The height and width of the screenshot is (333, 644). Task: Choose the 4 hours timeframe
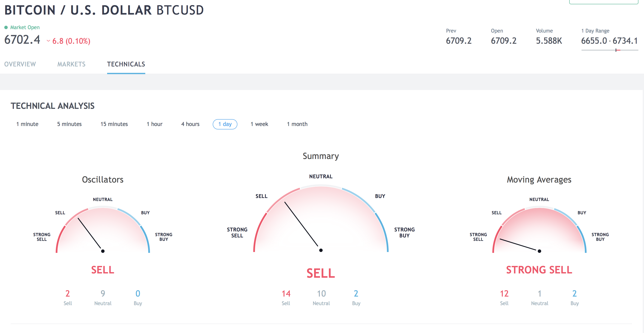[190, 124]
